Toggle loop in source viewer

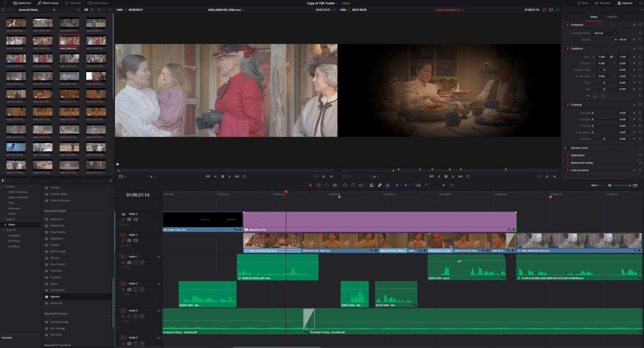[x=244, y=176]
